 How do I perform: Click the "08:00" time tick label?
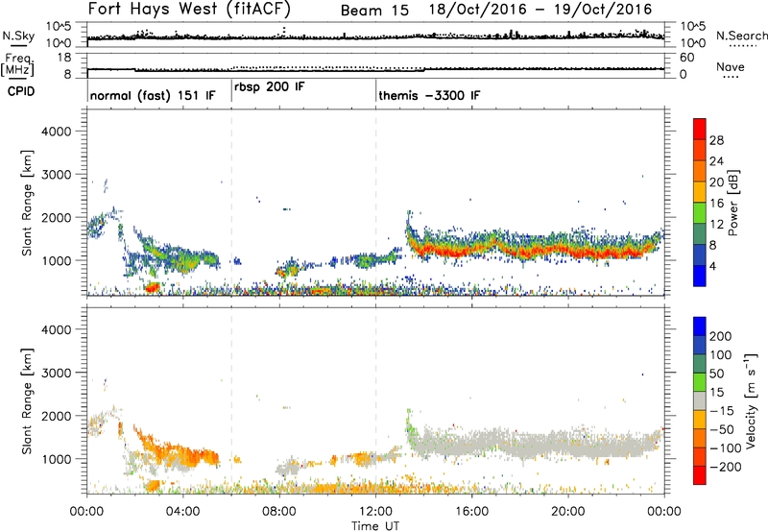[279, 512]
